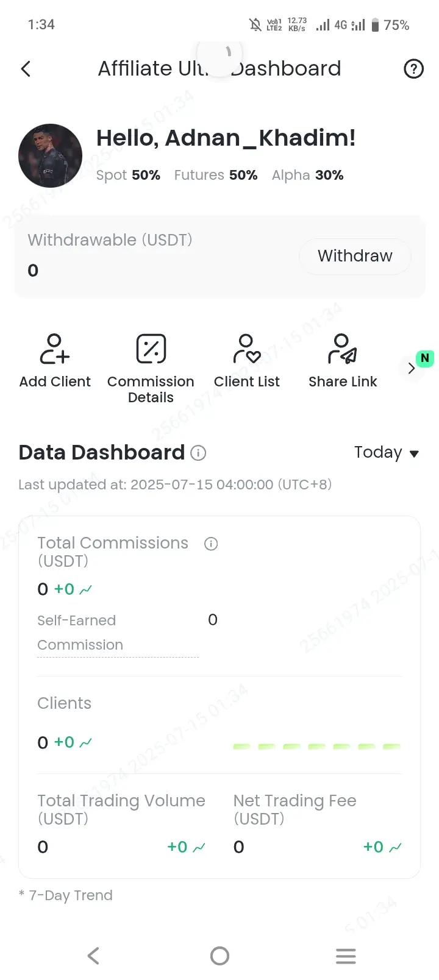Expand more shortcuts with right chevron

click(412, 368)
